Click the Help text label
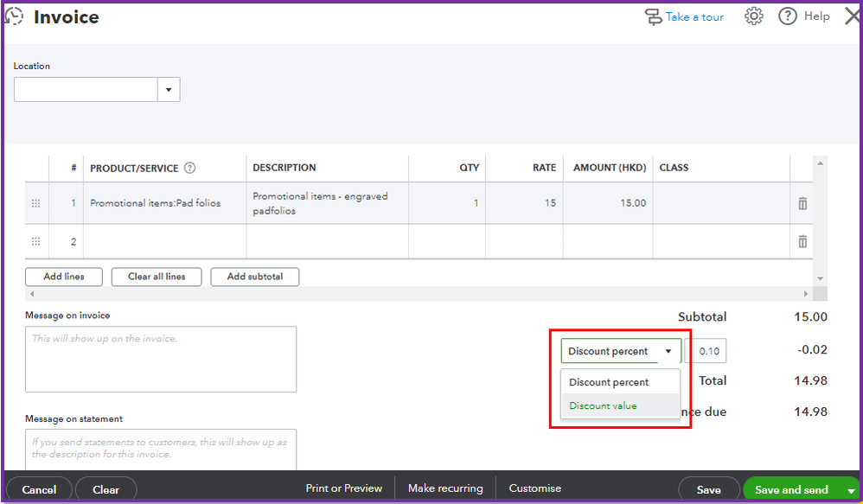 (x=817, y=16)
